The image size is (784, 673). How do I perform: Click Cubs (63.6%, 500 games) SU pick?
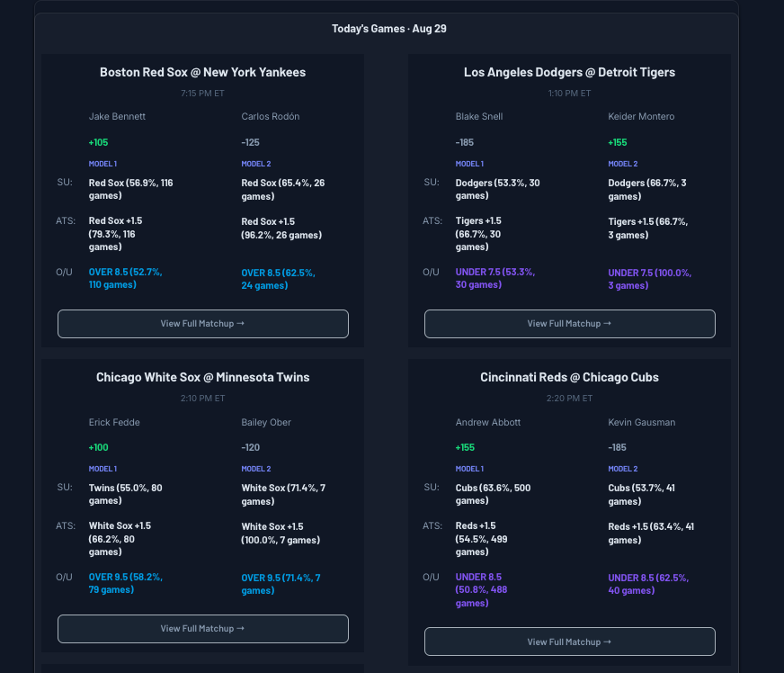point(493,494)
